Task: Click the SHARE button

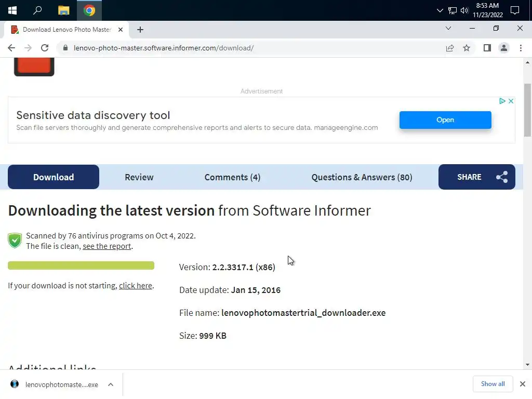Action: 477,177
